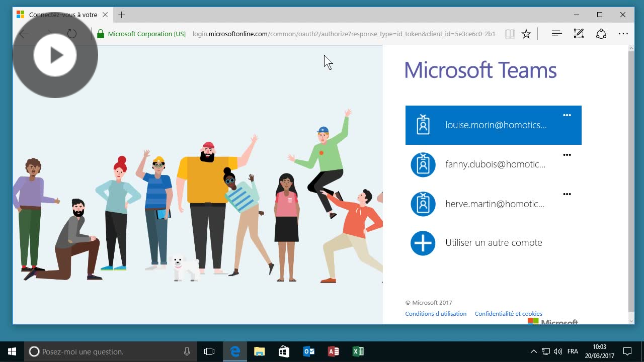
Task: Open the Conditions d'utilisation link
Action: click(436, 314)
